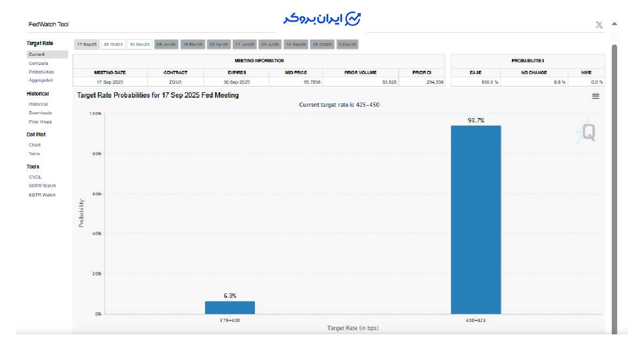Open the SOFR Watch tool
The width and height of the screenshot is (644, 337).
(42, 186)
